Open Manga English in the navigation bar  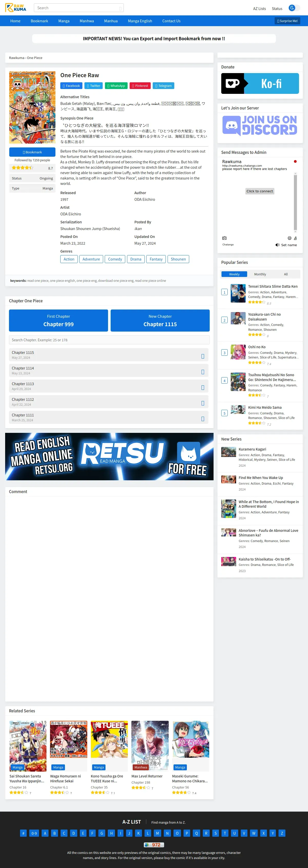tap(140, 21)
